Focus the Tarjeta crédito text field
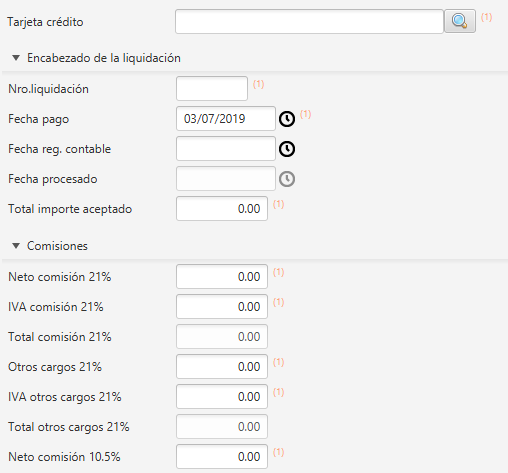The image size is (508, 473). pyautogui.click(x=309, y=22)
